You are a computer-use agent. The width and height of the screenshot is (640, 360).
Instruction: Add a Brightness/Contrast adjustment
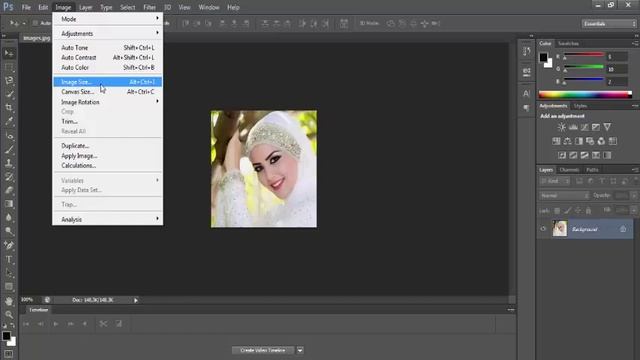click(562, 127)
